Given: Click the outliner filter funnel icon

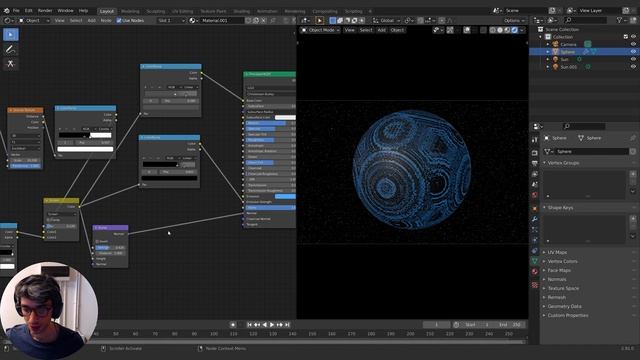Looking at the screenshot, I should (620, 20).
